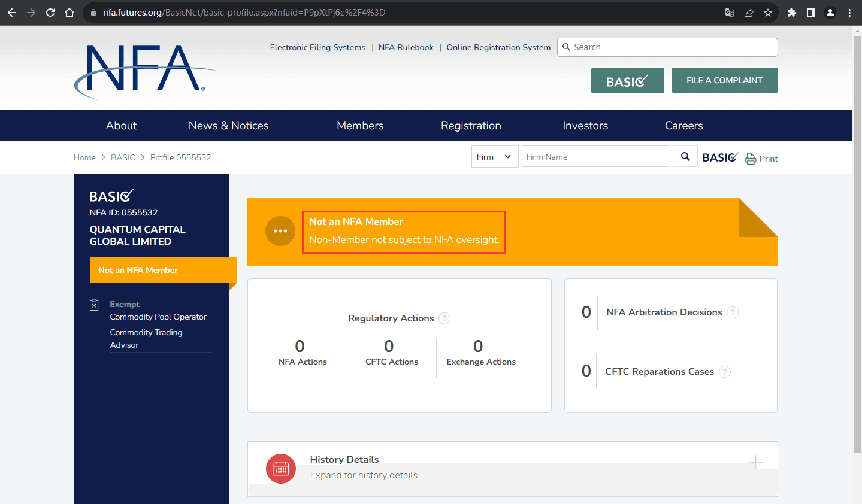Click the History Details heading
Screen dimensions: 862x504
[344, 459]
